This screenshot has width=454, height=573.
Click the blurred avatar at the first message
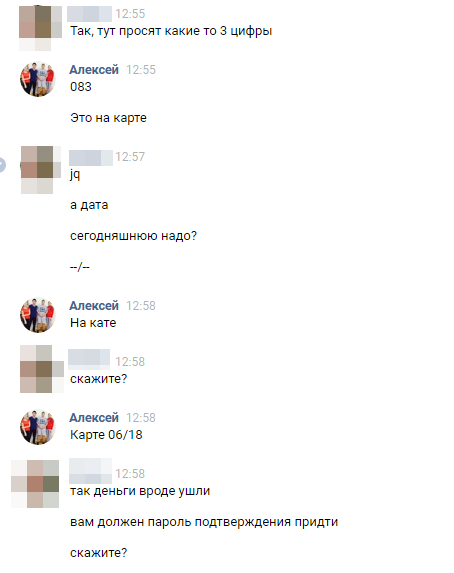click(x=40, y=28)
